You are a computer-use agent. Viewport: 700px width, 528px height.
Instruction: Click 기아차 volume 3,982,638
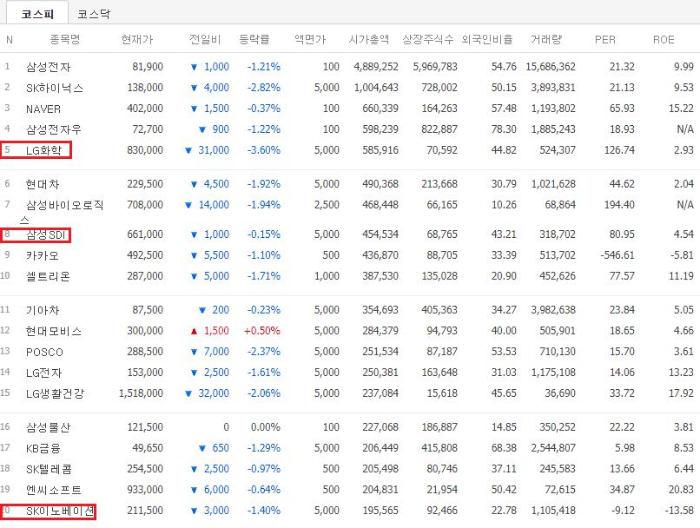pos(553,310)
